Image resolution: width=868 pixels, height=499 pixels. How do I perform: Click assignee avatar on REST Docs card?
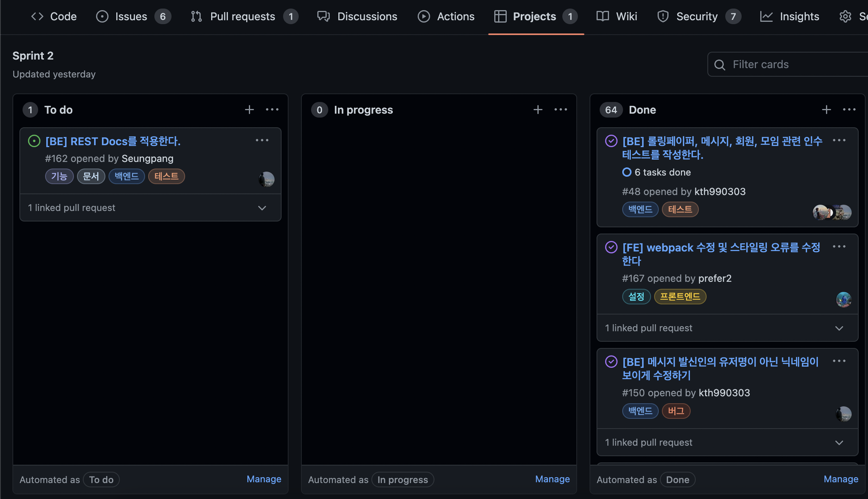pos(267,179)
